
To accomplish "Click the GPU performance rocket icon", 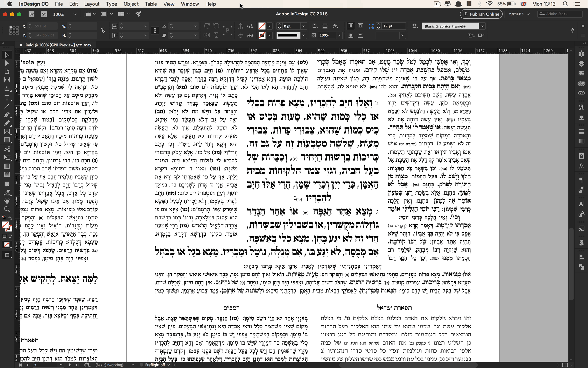I will coord(139,14).
